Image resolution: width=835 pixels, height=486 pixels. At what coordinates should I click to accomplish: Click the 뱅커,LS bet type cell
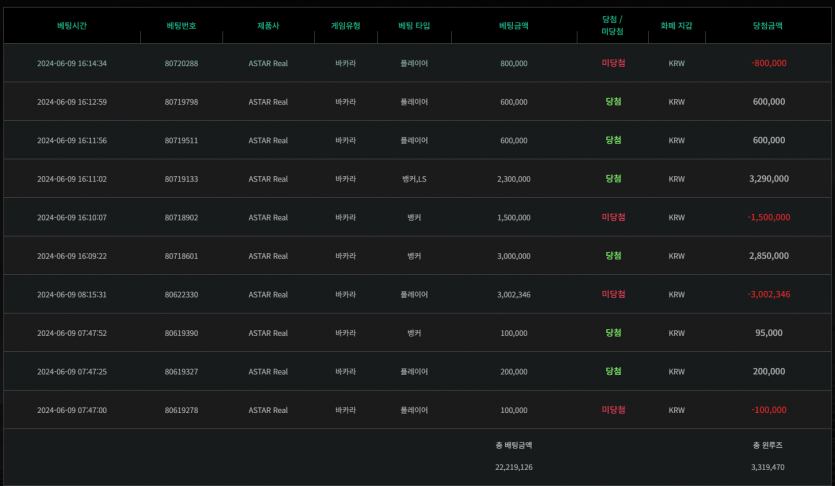pos(414,179)
